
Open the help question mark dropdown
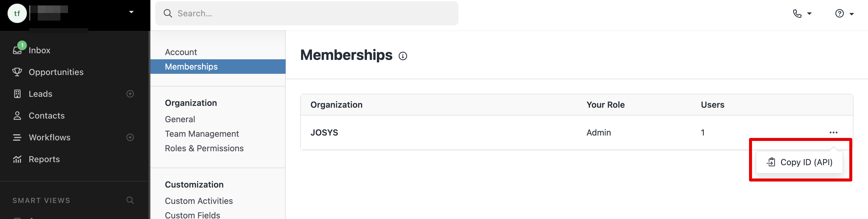click(x=844, y=14)
